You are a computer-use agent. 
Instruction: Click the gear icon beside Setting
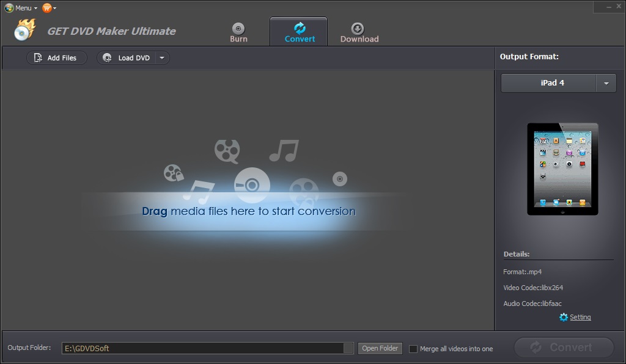coord(563,317)
